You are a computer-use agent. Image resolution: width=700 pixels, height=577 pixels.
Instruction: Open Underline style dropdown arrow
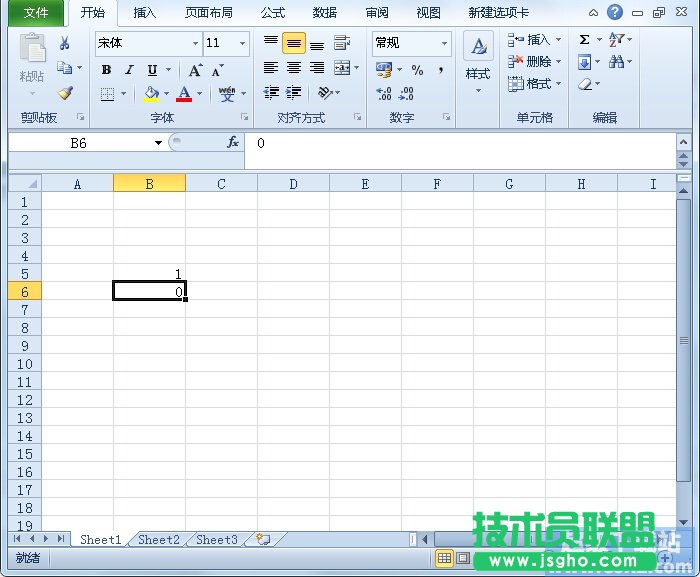point(169,70)
